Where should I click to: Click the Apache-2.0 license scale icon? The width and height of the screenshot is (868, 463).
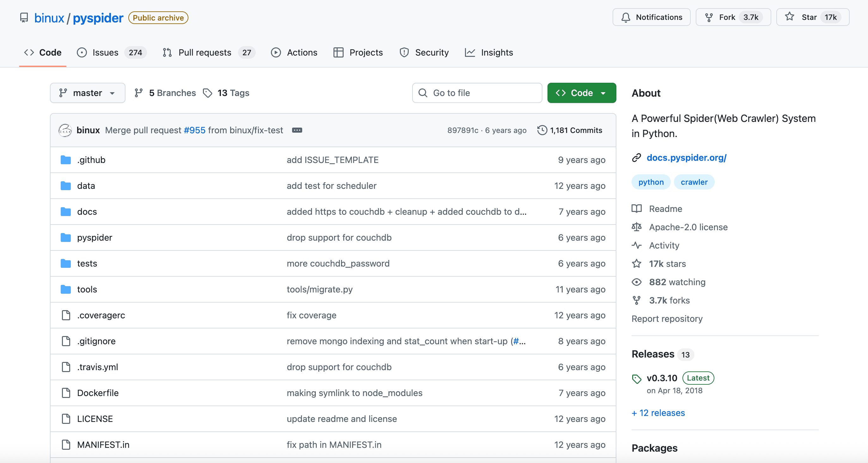coord(637,227)
